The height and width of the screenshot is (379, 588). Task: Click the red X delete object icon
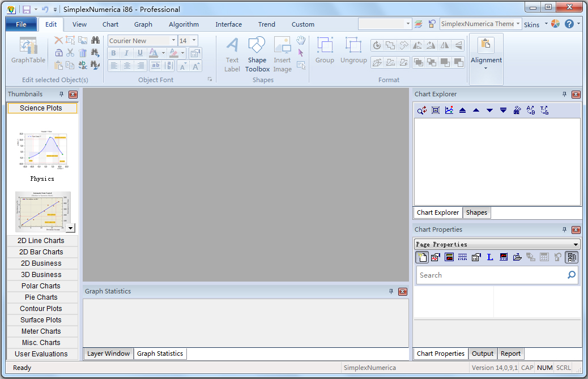(58, 40)
